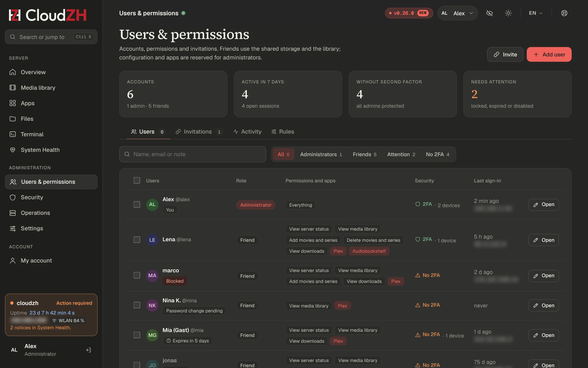Select Users & permissions sidebar item
Image resolution: width=588 pixels, height=368 pixels.
(x=51, y=182)
